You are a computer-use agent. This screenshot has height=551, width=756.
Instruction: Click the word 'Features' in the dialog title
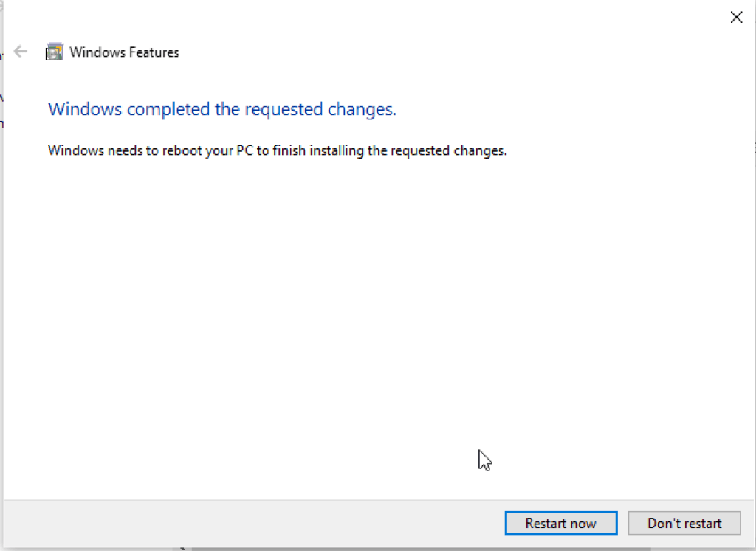[x=152, y=52]
